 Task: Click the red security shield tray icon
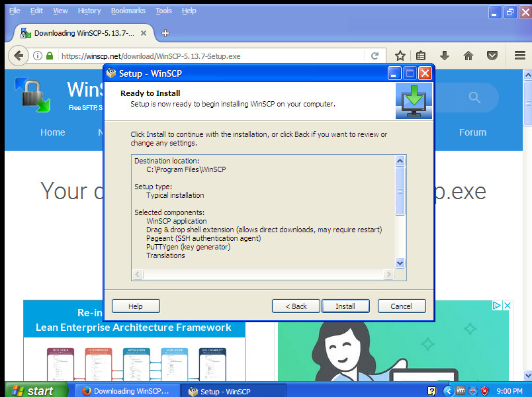pyautogui.click(x=485, y=391)
